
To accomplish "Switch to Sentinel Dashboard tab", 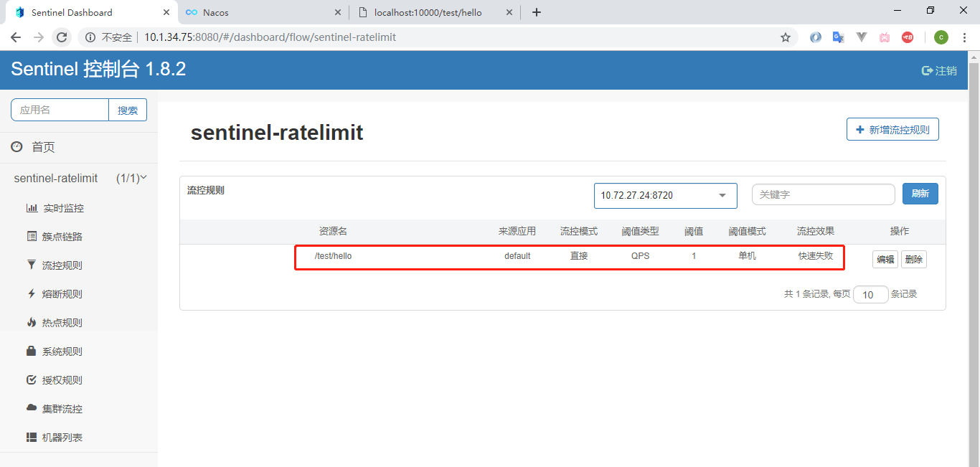I will [x=91, y=12].
